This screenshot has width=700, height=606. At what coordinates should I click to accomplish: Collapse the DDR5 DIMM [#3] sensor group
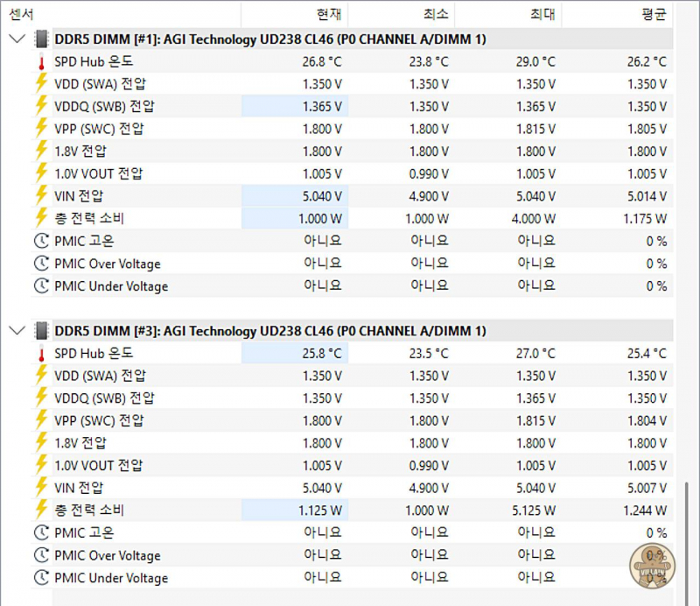(16, 330)
